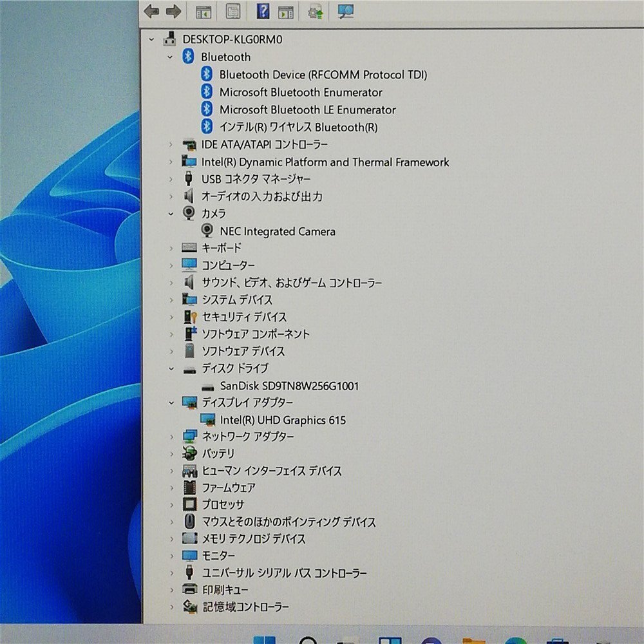The image size is (644, 644).
Task: Select Intel(R) UHD Graphics 615
Action: pyautogui.click(x=283, y=420)
